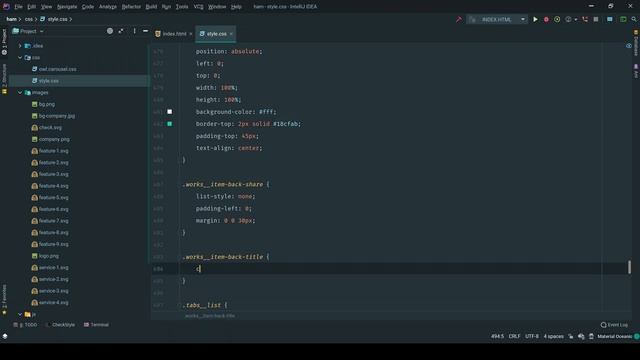Screen dimensions: 640x360
Task: Click the locate target circle icon in Project panel
Action: (x=110, y=31)
